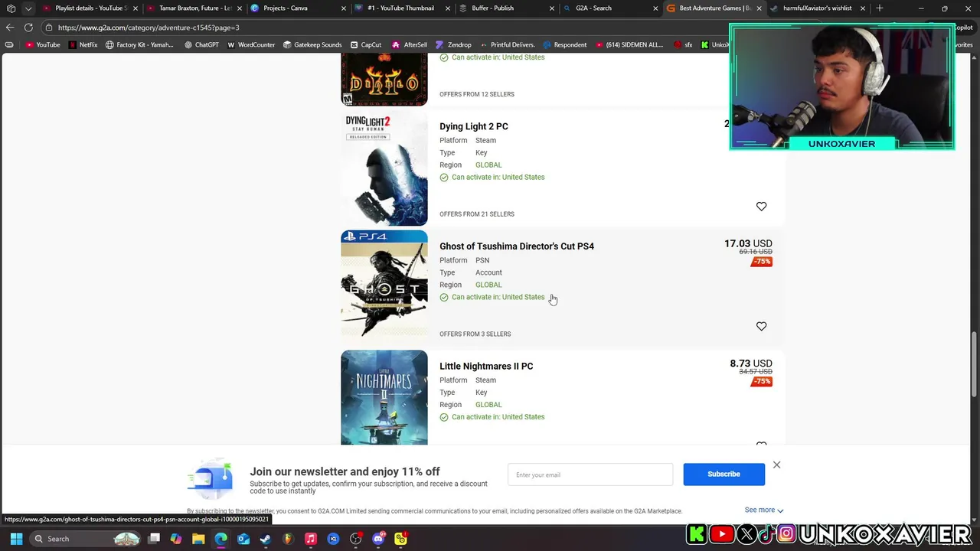Click OFFERS FROM 12 SELLERS text
The image size is (980, 551).
pyautogui.click(x=477, y=94)
